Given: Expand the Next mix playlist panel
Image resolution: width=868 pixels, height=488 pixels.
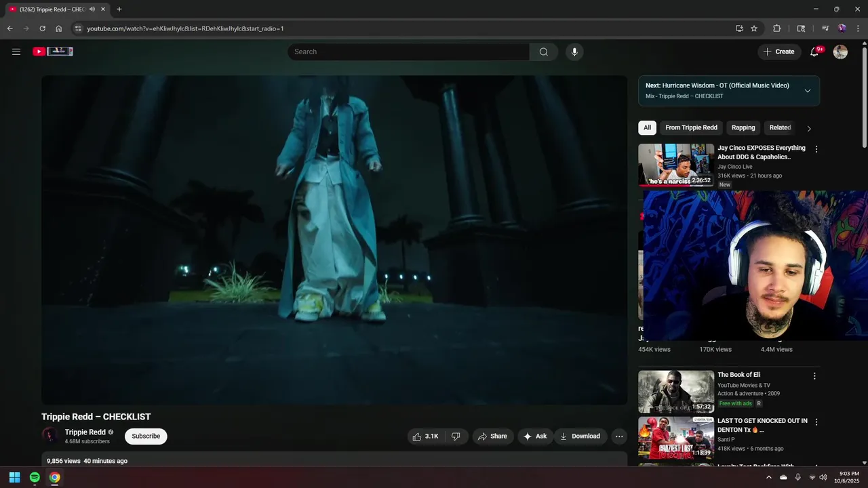Looking at the screenshot, I should (808, 91).
